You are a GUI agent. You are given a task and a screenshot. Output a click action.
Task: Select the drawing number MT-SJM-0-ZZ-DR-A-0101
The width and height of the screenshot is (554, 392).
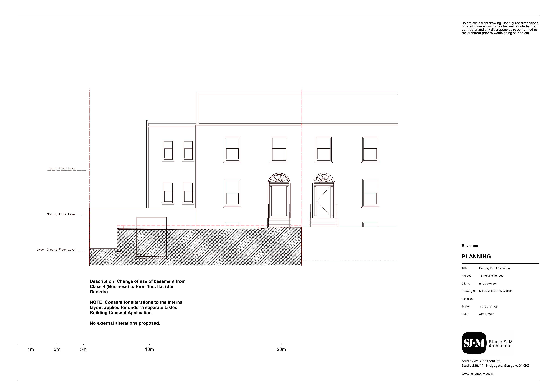[x=496, y=291]
